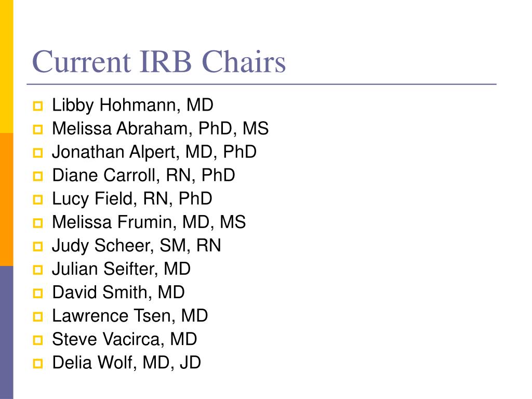Click the bullet beside Jonathan Alpert
This screenshot has height=399, width=532.
38,153
